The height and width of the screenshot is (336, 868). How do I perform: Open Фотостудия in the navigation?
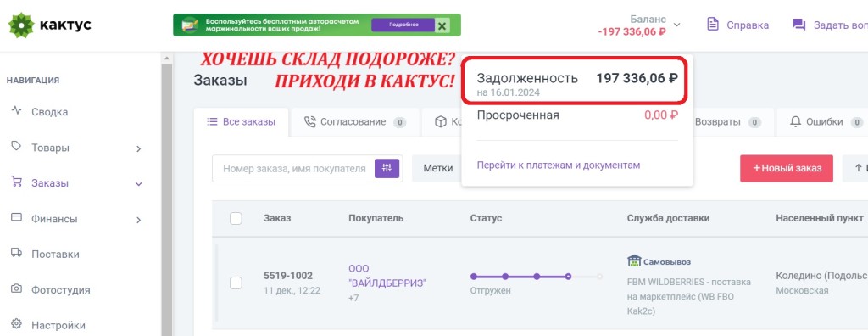[61, 290]
